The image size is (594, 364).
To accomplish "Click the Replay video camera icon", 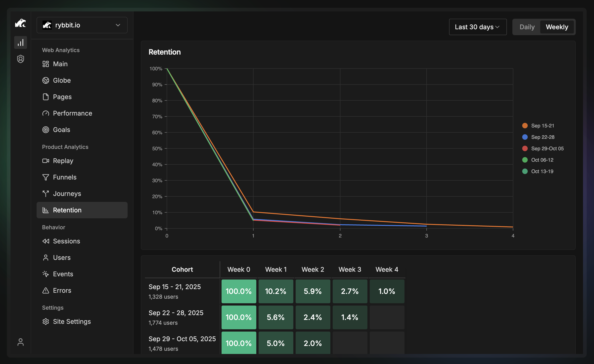I will pyautogui.click(x=45, y=161).
